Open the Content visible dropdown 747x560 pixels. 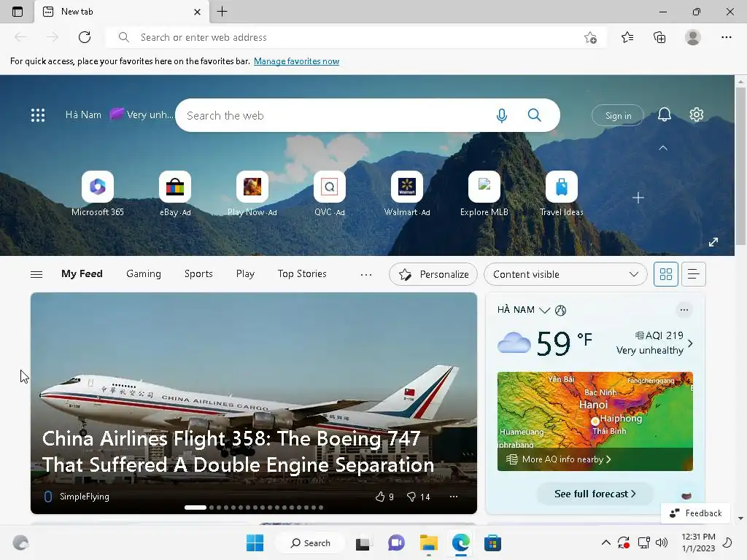(x=565, y=274)
